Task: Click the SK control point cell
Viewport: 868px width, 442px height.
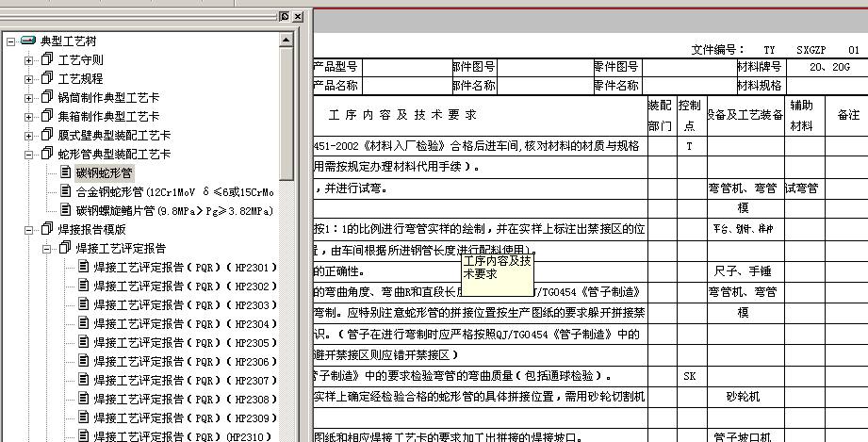Action: pyautogui.click(x=692, y=377)
